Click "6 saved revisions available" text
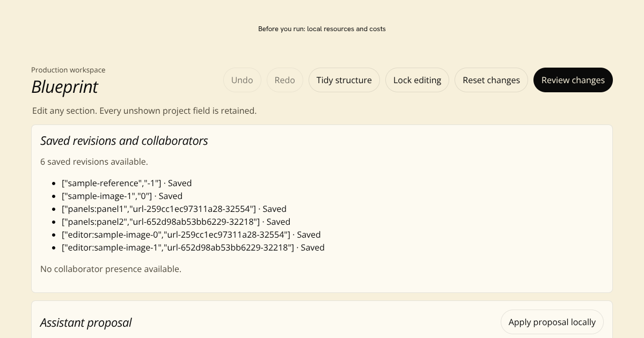644x338 pixels. click(x=94, y=161)
